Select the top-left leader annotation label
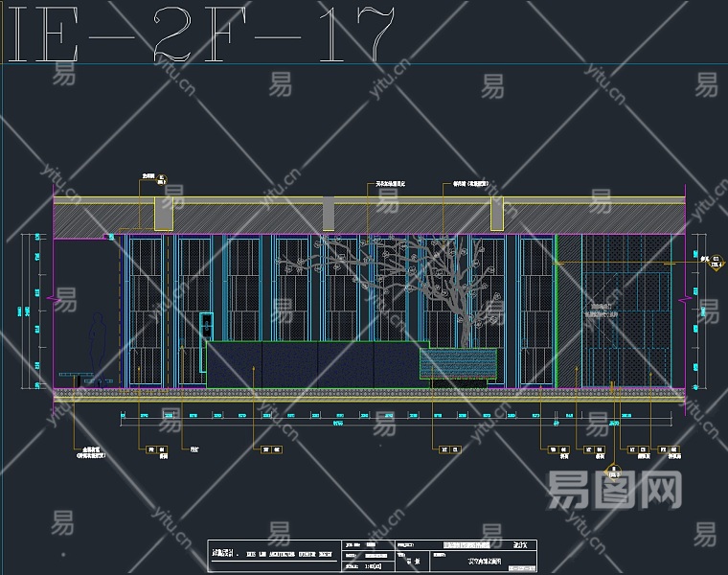 click(x=150, y=177)
